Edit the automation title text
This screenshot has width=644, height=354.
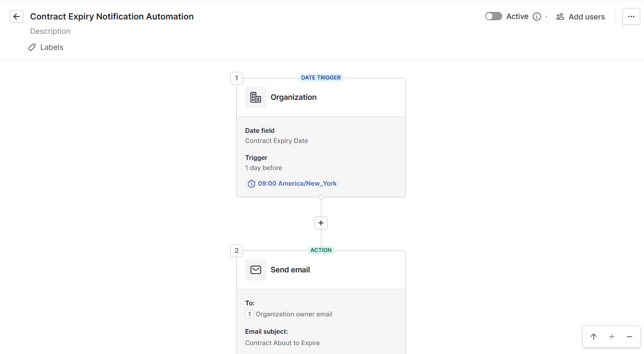point(112,16)
